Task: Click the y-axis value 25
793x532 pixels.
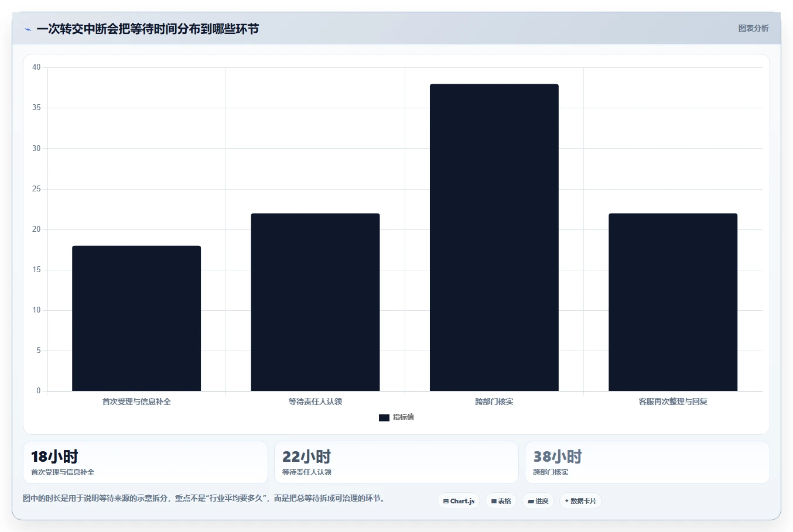Action: click(36, 188)
